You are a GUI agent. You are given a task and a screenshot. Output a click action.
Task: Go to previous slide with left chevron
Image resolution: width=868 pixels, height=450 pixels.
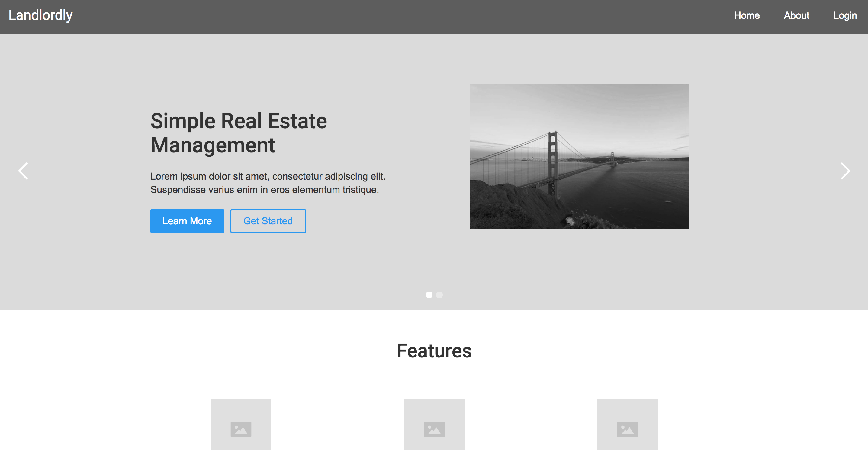(23, 171)
